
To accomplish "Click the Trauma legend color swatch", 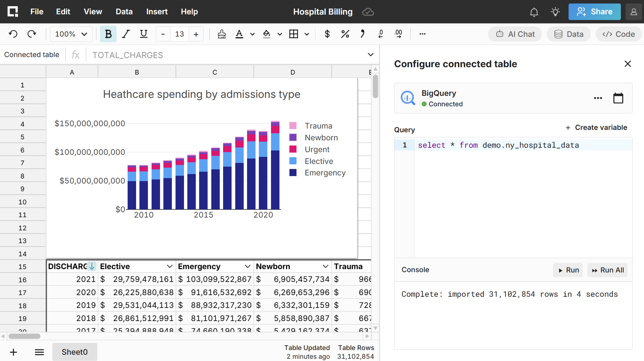I will pos(293,126).
